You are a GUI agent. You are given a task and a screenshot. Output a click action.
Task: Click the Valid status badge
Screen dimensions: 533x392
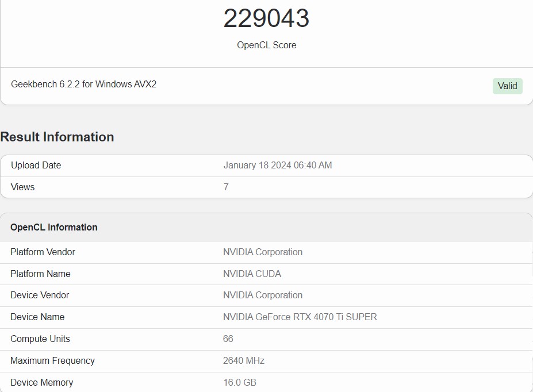[x=507, y=86]
